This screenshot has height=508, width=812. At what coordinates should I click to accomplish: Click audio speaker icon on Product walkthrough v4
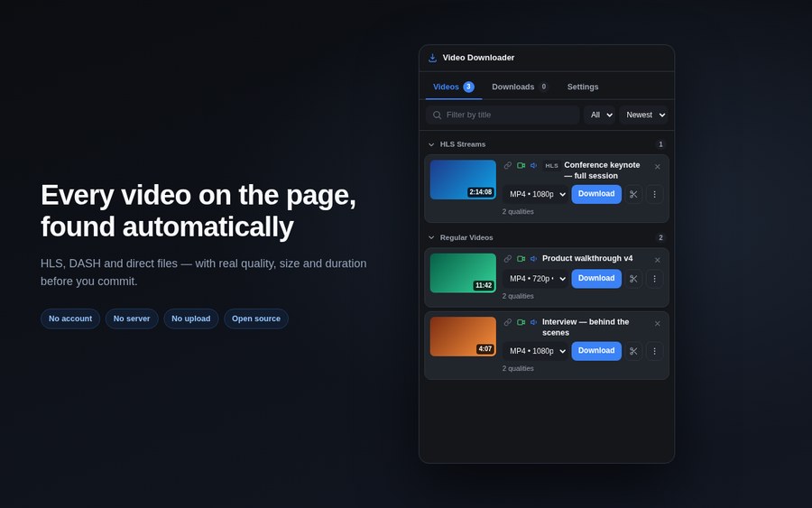(534, 259)
